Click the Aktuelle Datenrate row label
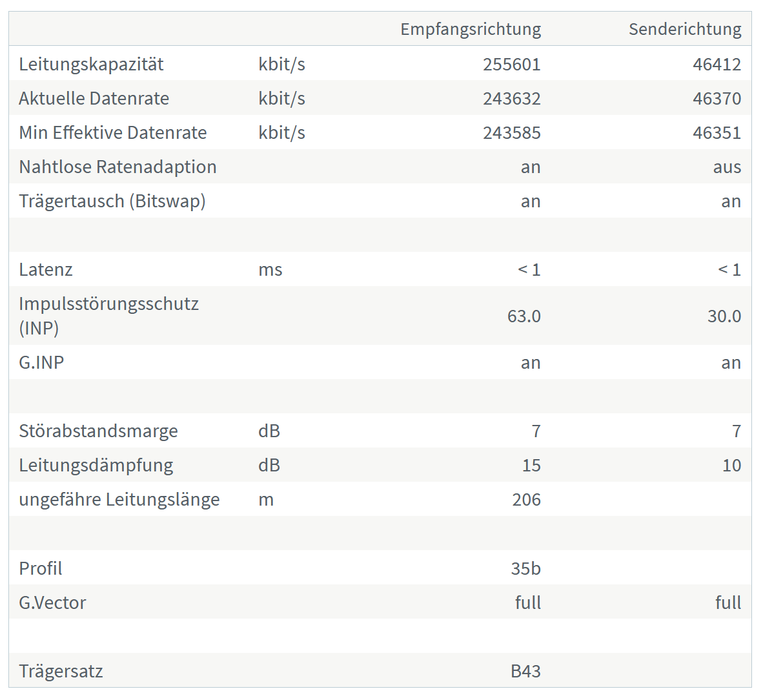Image resolution: width=763 pixels, height=700 pixels. click(x=94, y=98)
